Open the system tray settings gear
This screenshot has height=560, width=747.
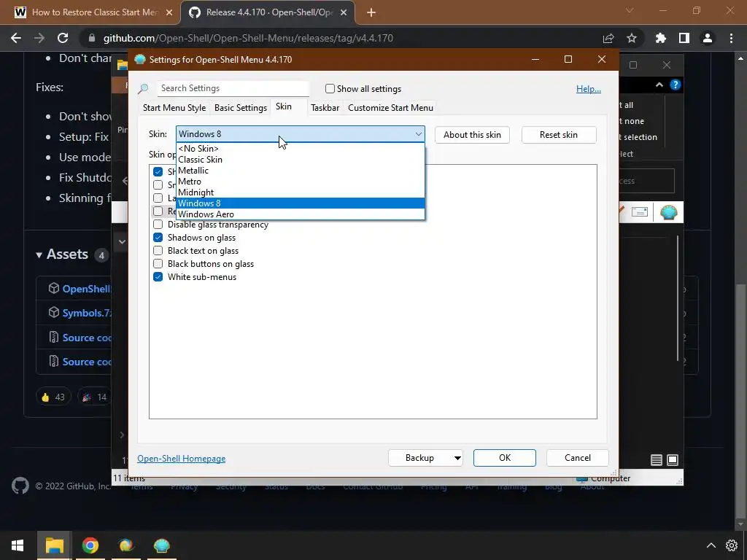732,545
